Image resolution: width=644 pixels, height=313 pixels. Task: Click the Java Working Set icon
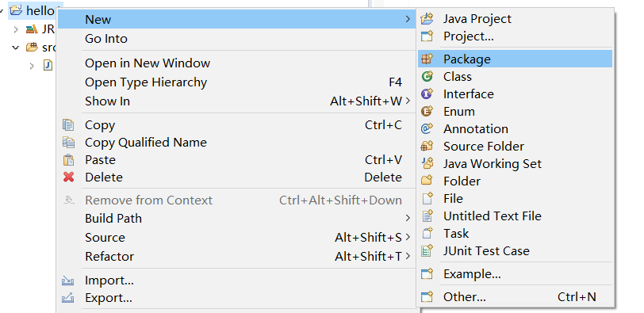(x=427, y=164)
